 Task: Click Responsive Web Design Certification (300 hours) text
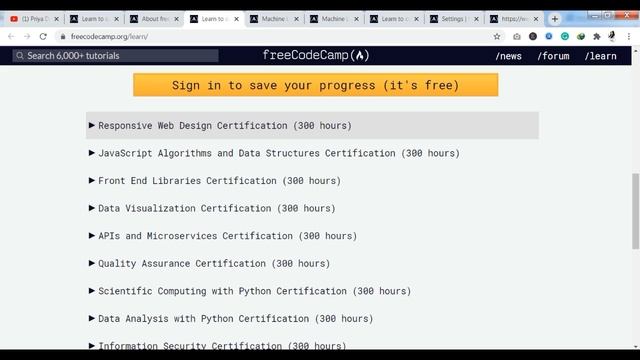(225, 126)
